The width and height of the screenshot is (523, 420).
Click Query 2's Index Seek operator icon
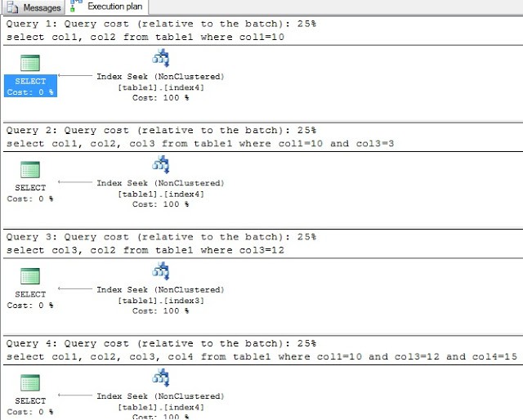[x=160, y=165]
